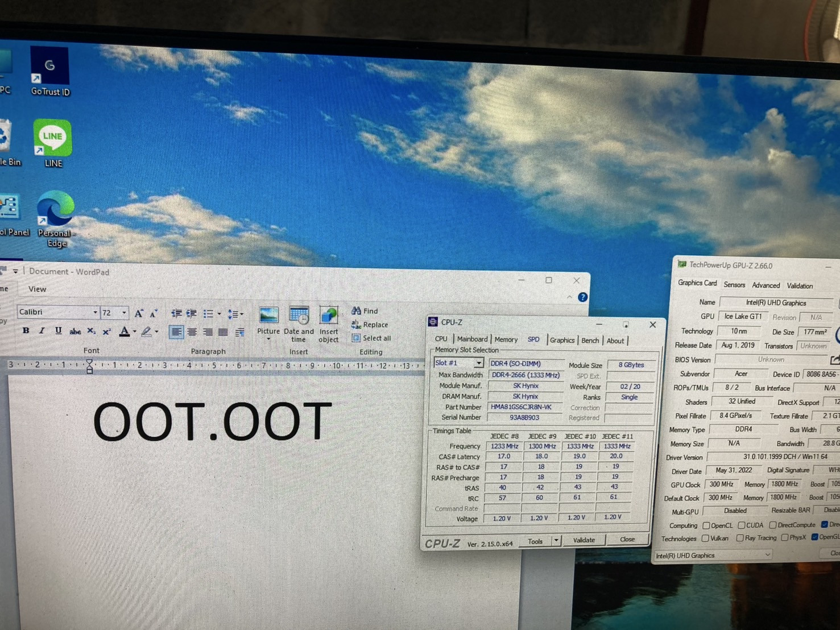The image size is (840, 630).
Task: Click the grow font icon
Action: tap(138, 313)
